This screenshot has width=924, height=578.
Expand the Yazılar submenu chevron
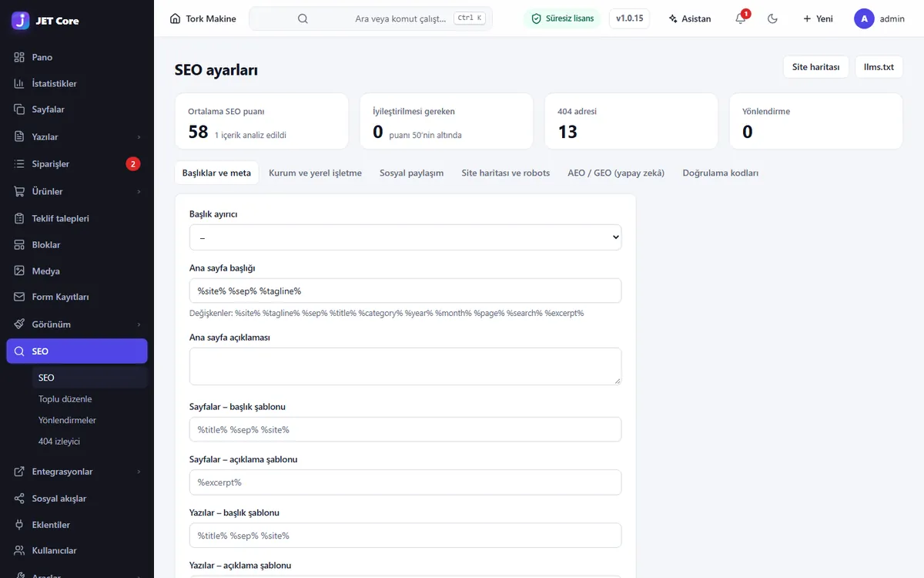click(x=139, y=136)
